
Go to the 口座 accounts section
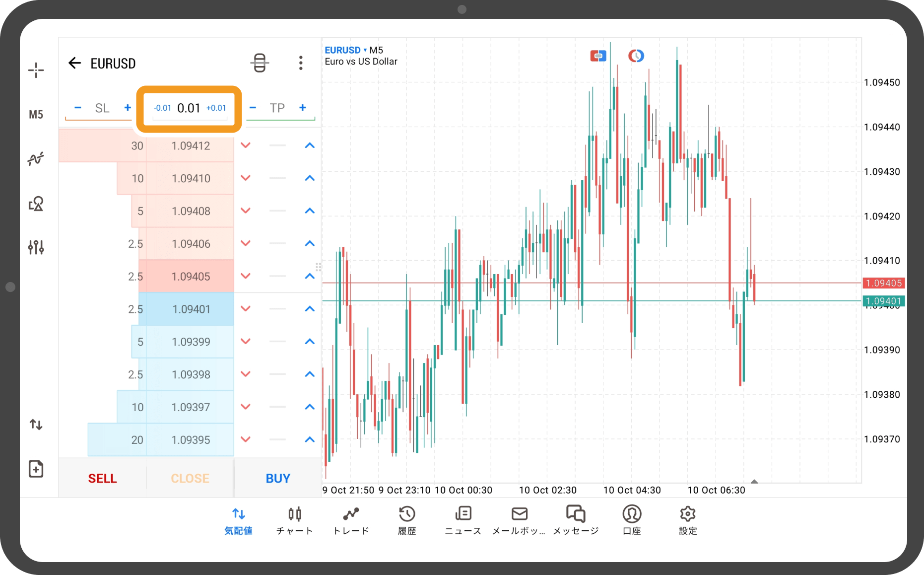click(x=631, y=519)
